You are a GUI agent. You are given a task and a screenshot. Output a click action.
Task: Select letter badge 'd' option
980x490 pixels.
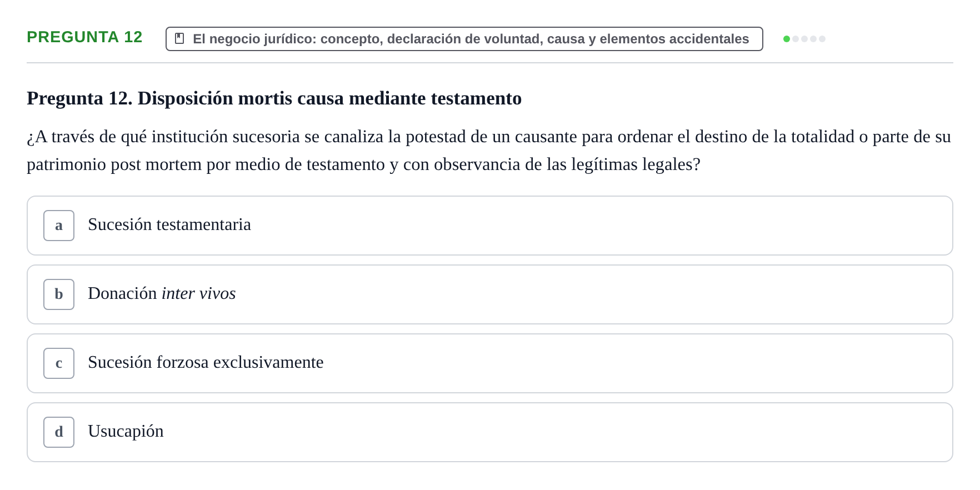pos(59,432)
